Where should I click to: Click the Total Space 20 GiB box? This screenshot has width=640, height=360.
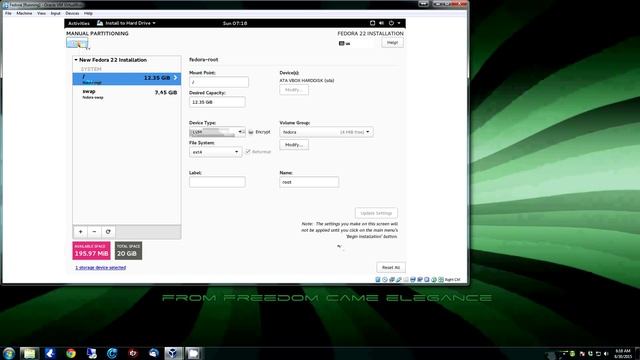tap(128, 251)
